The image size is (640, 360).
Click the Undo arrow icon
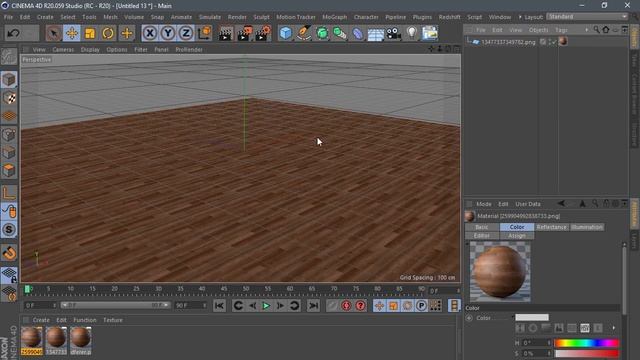(13, 33)
